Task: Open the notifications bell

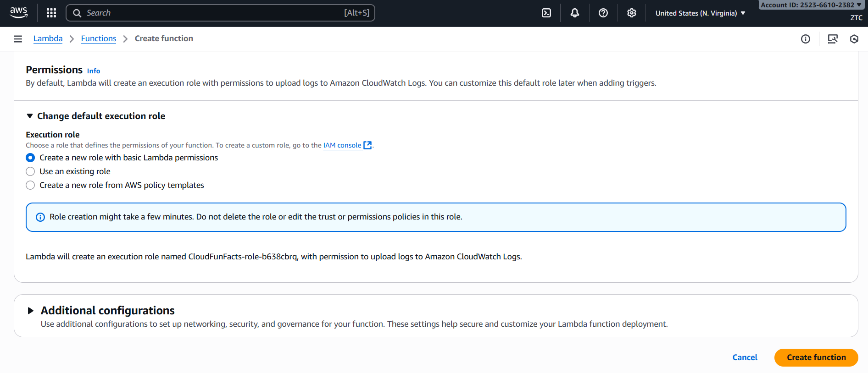Action: pyautogui.click(x=574, y=13)
